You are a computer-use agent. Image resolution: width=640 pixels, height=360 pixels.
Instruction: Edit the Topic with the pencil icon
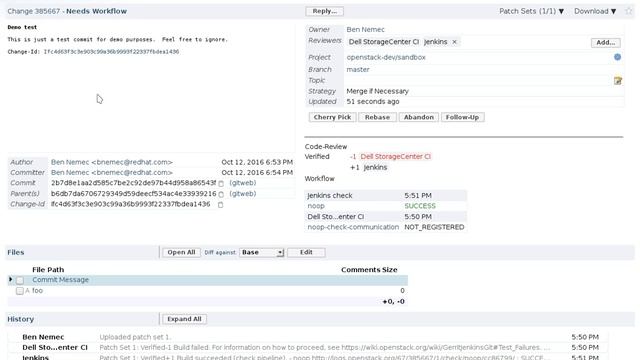tap(618, 81)
